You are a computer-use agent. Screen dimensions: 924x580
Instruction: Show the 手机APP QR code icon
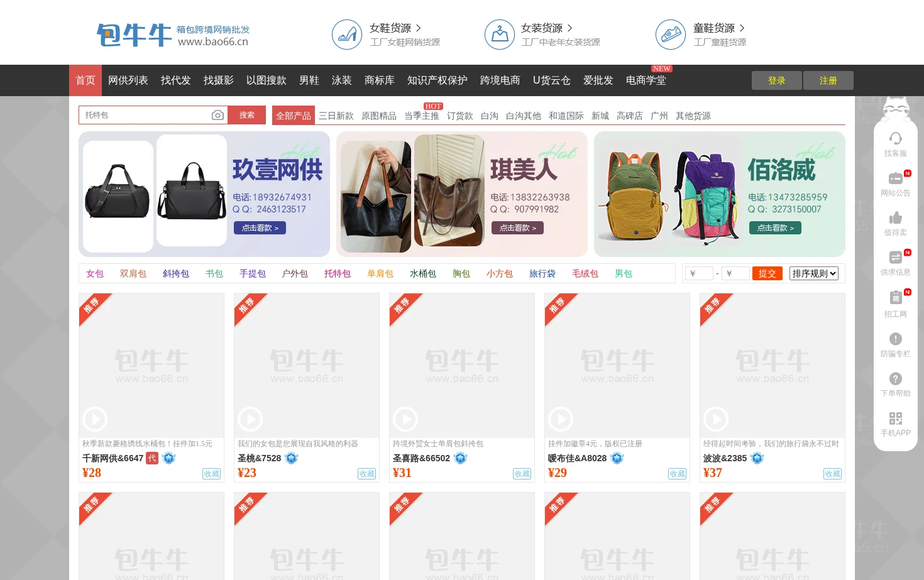pyautogui.click(x=896, y=418)
